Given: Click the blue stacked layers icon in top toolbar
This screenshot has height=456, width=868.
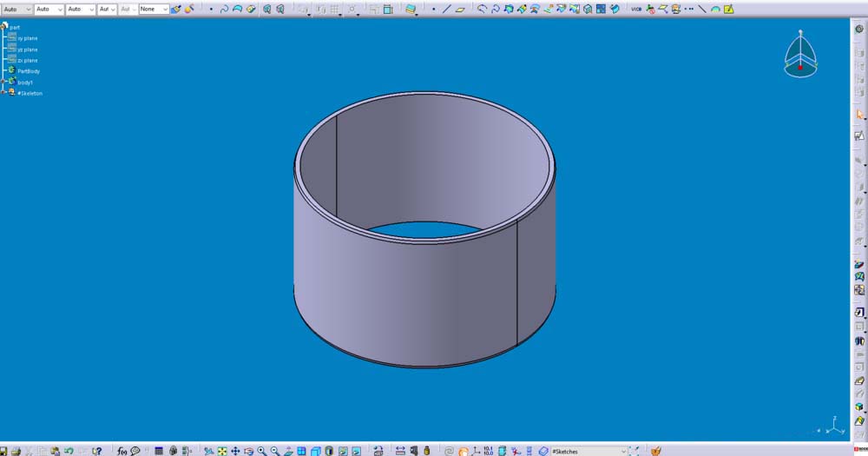Looking at the screenshot, I should click(x=411, y=9).
